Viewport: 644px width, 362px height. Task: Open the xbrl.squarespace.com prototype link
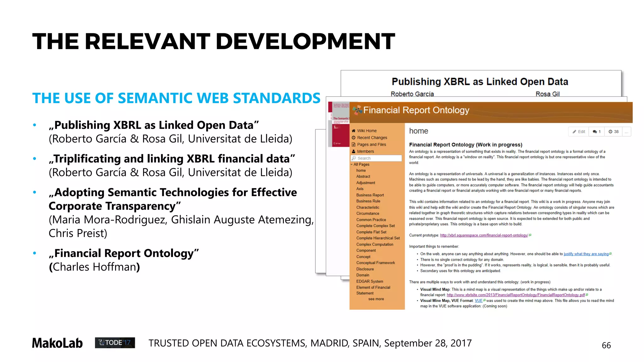(x=484, y=235)
